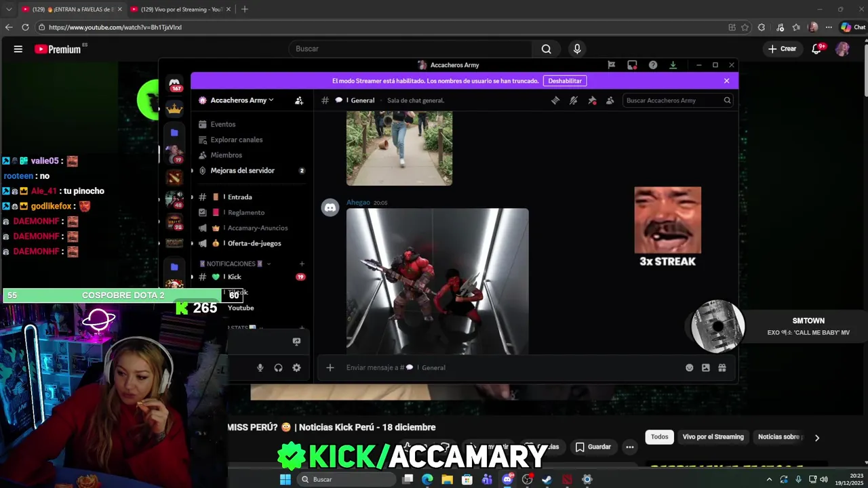
Task: Click the YouTube Premium logo
Action: [x=58, y=49]
